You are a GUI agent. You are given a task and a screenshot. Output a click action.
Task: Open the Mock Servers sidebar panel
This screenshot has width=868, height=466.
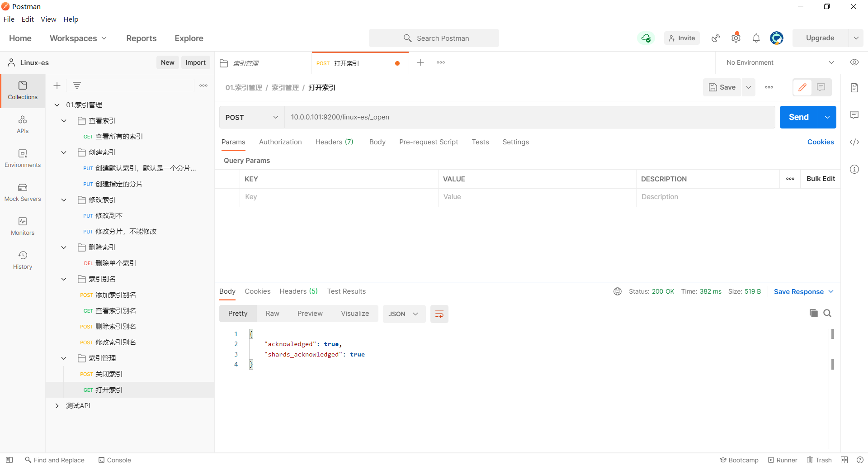click(23, 193)
